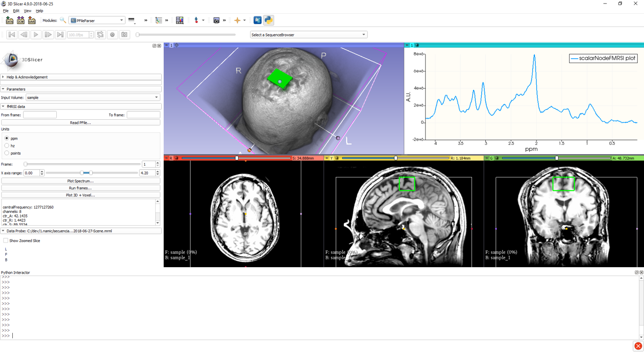
Task: Click the module search magnifier icon
Action: coord(63,20)
